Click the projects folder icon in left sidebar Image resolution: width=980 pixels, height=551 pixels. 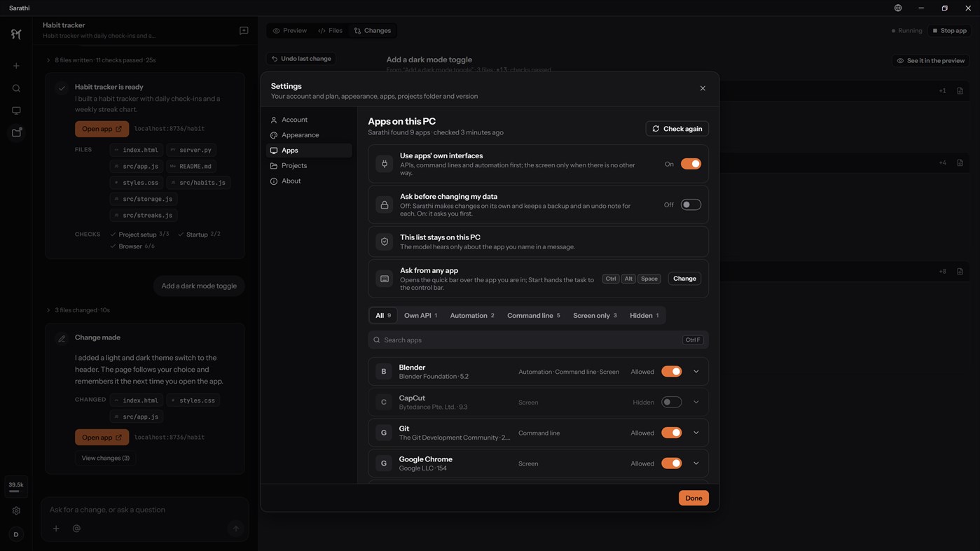[x=16, y=132]
